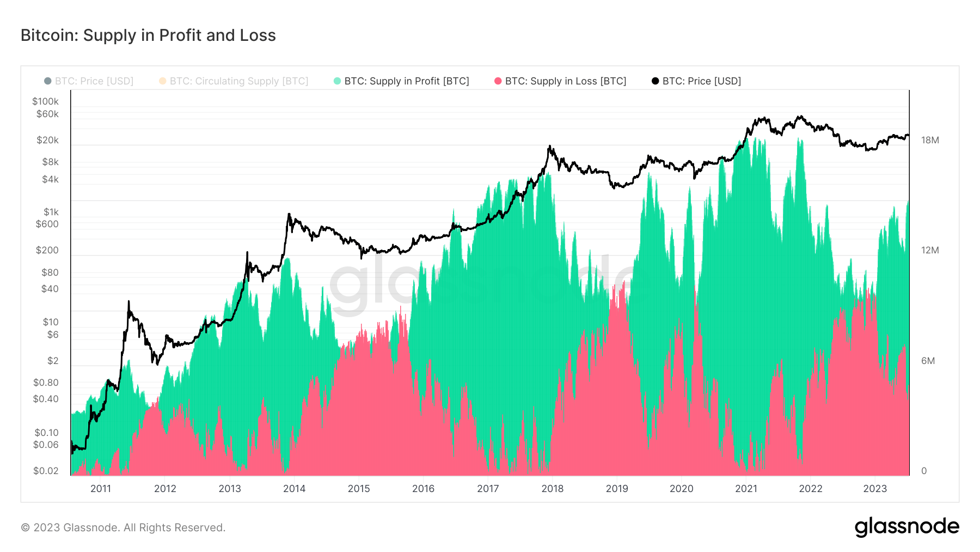Click the grey price legend dot
Image resolution: width=980 pixels, height=552 pixels.
point(48,81)
